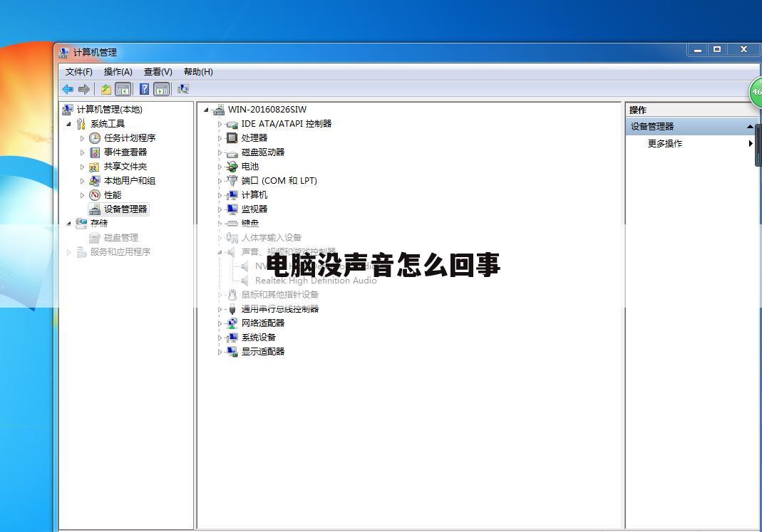Click the Up one level folder icon
Viewport: 762px width, 532px height.
(106, 89)
